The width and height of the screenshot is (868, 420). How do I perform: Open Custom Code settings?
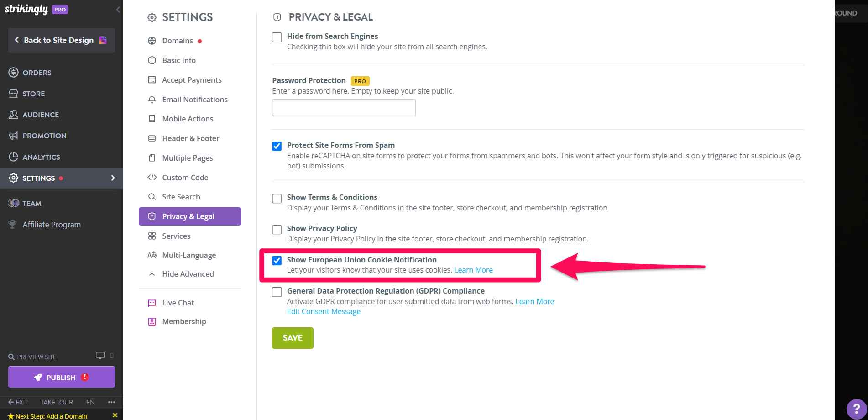(185, 178)
